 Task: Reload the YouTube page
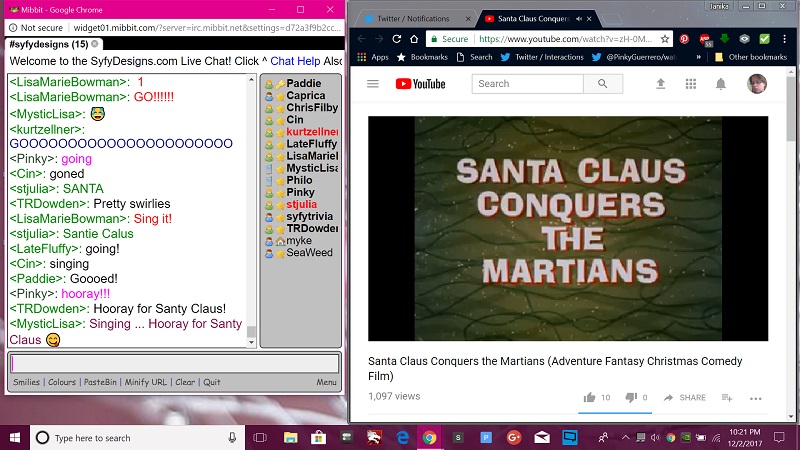(396, 39)
